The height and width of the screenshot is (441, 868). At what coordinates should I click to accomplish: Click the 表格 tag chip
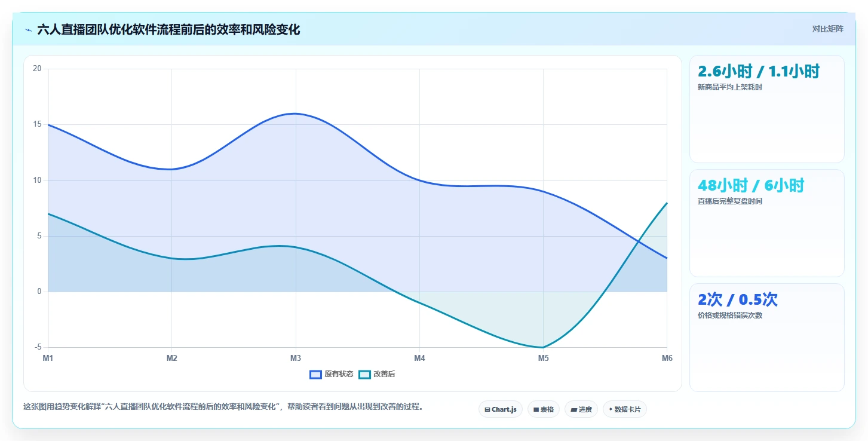(x=544, y=409)
